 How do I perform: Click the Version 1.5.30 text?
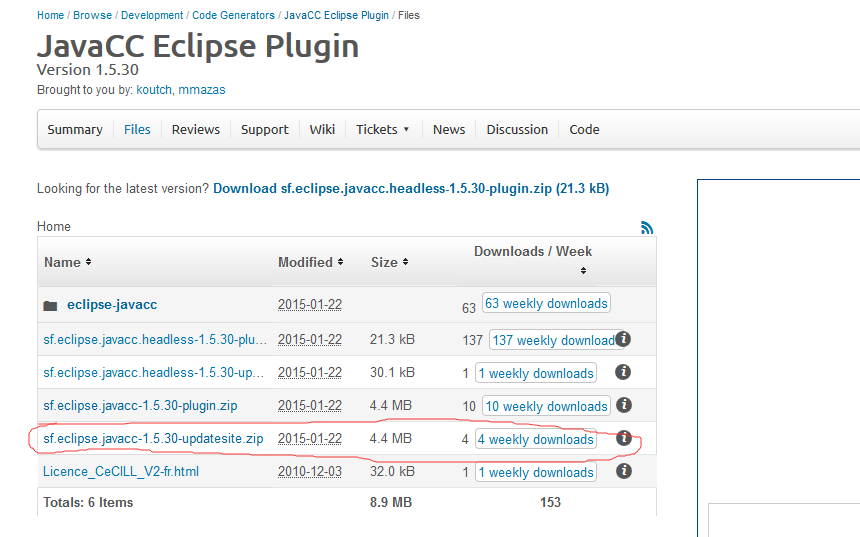pos(88,70)
